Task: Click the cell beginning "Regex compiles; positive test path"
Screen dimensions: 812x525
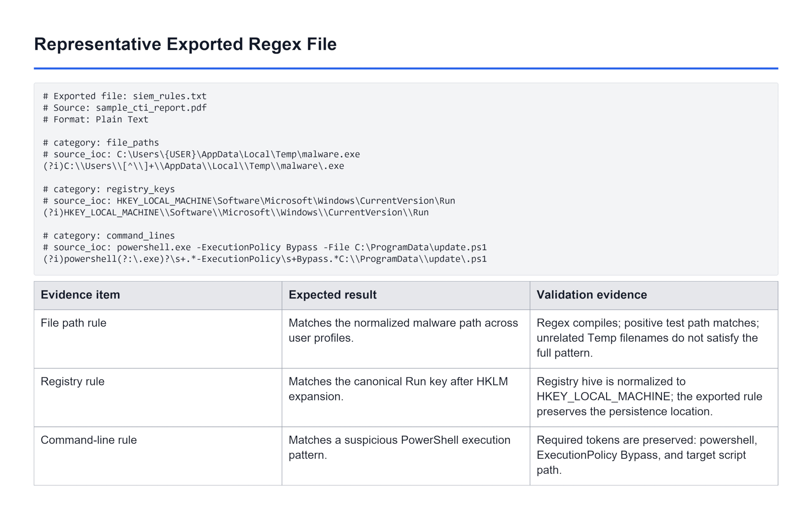Action: 654,339
